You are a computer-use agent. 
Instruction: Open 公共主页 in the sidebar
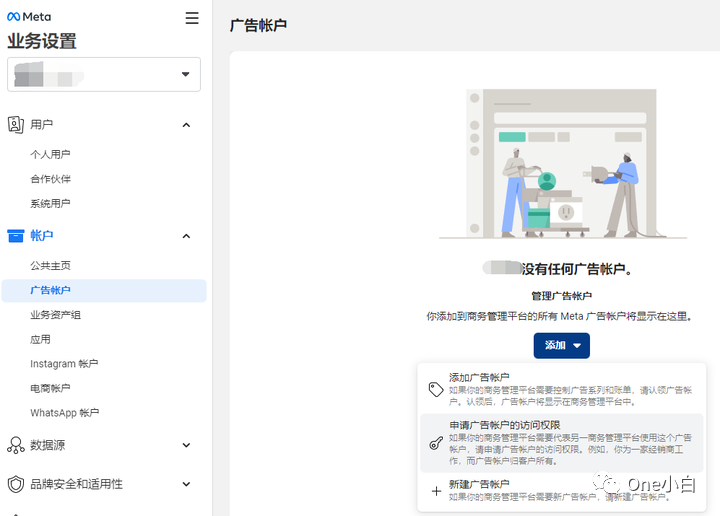(50, 265)
